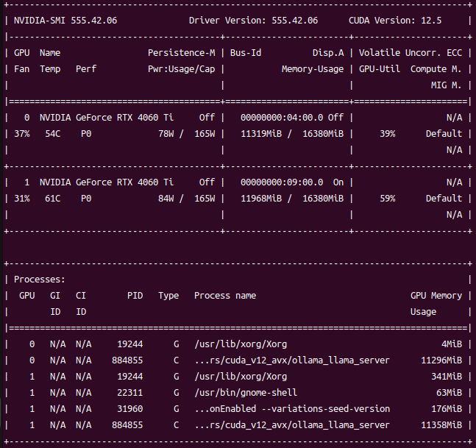
Task: Click the '4MiB' Xorg memory value
Action: click(x=452, y=344)
